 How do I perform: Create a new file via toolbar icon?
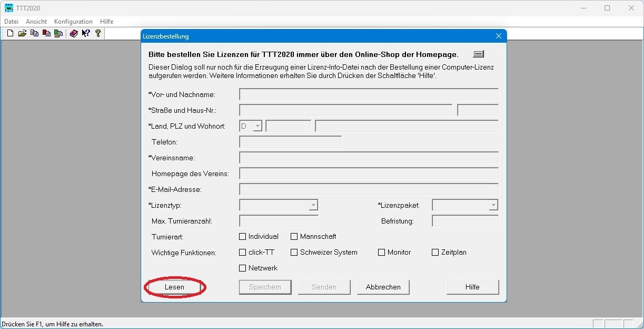[10, 33]
